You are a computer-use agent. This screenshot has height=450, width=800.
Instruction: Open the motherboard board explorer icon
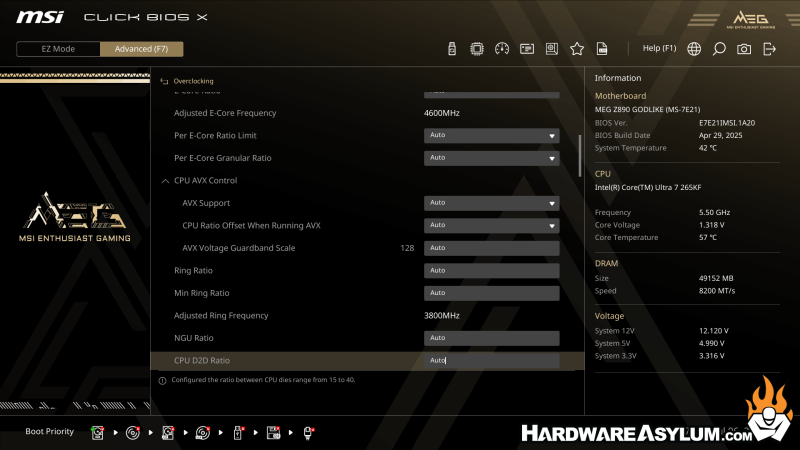(552, 49)
